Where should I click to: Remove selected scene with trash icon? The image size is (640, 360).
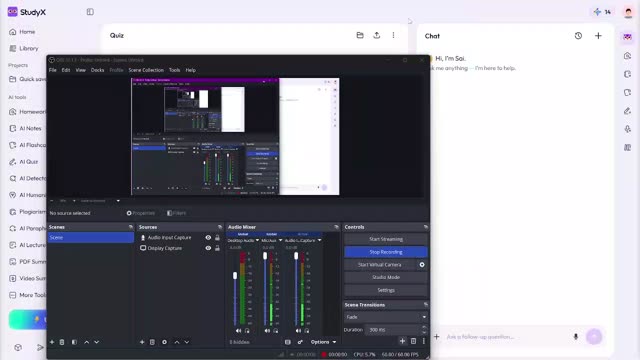pos(62,342)
